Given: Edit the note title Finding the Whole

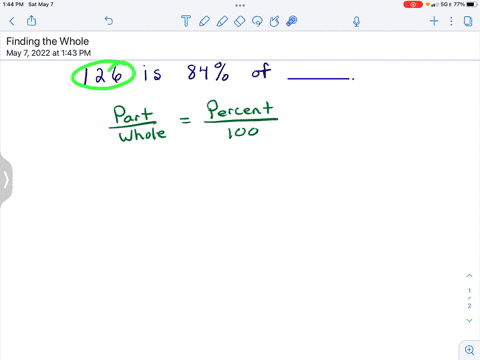Looking at the screenshot, I should [48, 41].
